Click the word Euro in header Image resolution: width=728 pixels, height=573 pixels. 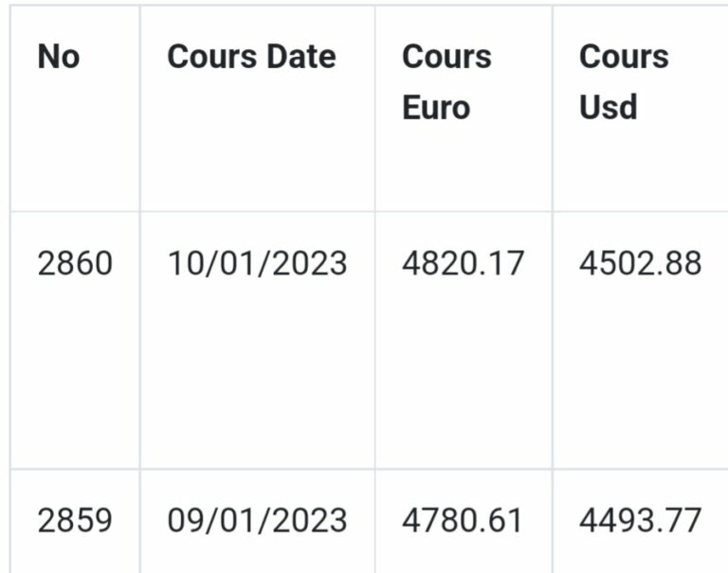[436, 108]
